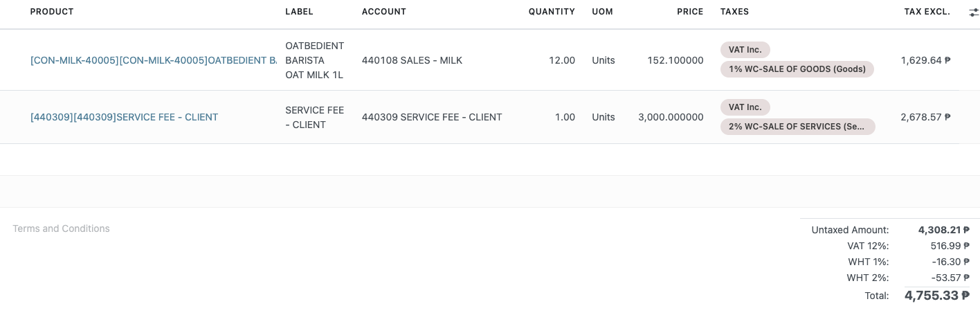Select the OATBEDIENT BARISTA OAT MILK 1L label
Screen dimensions: 980x315
pyautogui.click(x=315, y=60)
